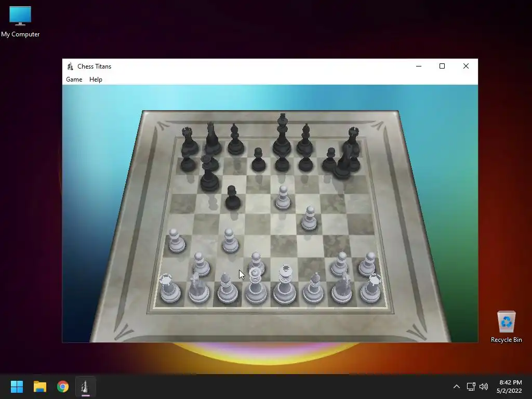
Task: Select the white pawn on h2
Action: [x=368, y=264]
